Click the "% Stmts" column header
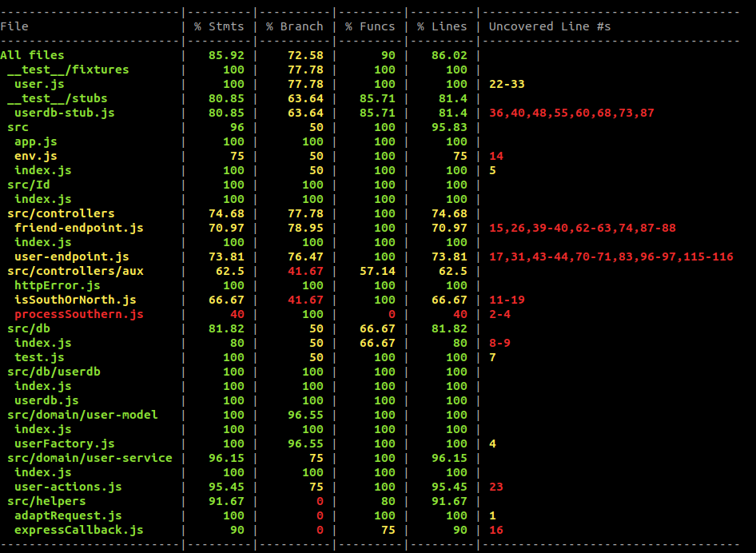 click(219, 26)
